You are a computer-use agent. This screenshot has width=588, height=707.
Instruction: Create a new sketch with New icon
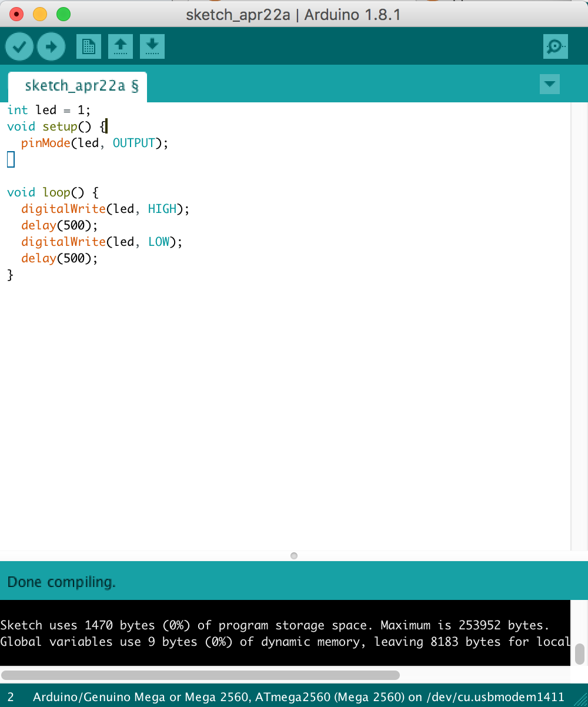coord(89,47)
